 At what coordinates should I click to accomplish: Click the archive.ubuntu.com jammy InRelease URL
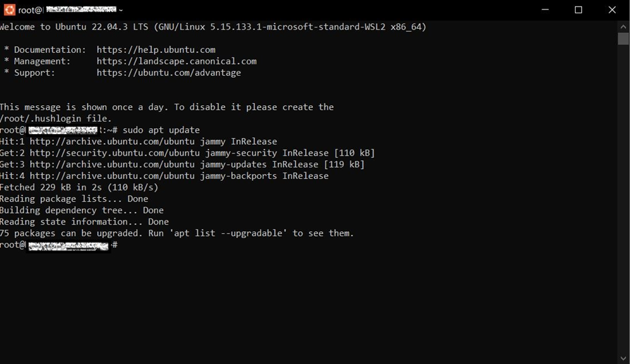153,141
